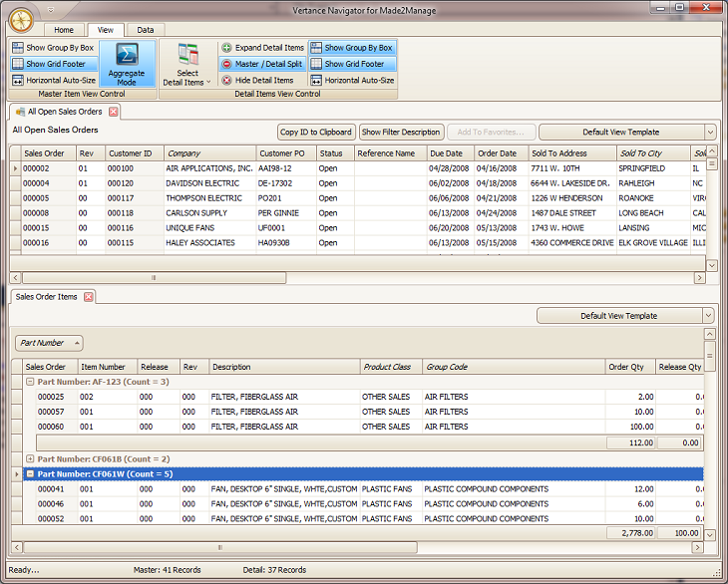Click order qty 100.00 cell of 000060

630,427
